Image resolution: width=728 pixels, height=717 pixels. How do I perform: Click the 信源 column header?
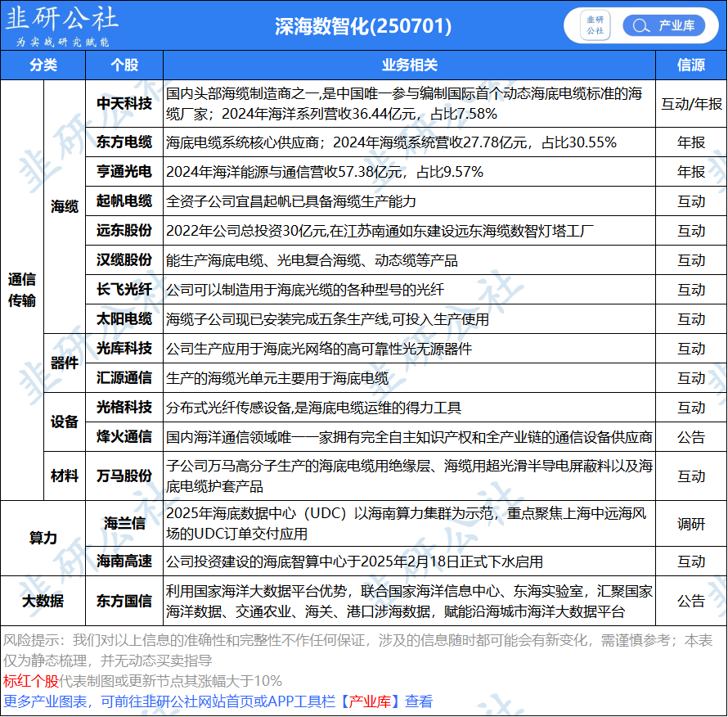click(x=690, y=65)
